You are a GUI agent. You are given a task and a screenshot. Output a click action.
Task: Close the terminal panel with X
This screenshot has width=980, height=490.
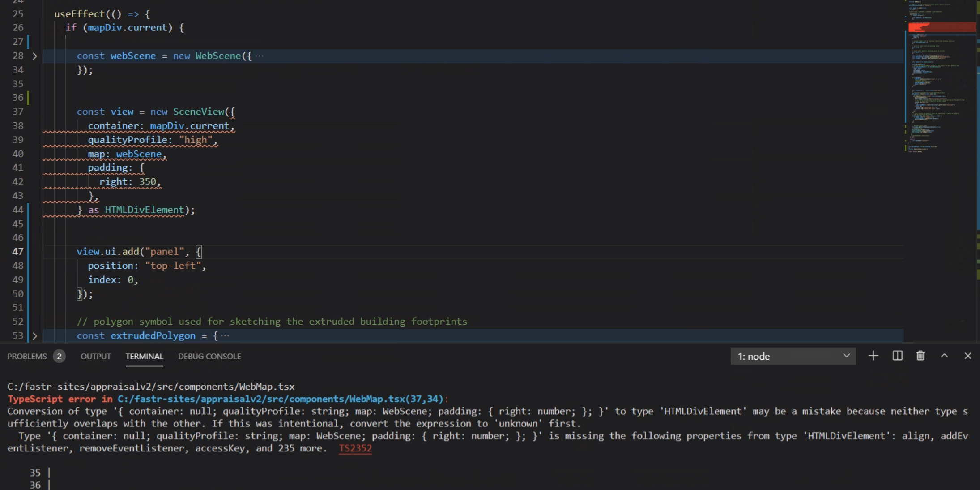968,356
